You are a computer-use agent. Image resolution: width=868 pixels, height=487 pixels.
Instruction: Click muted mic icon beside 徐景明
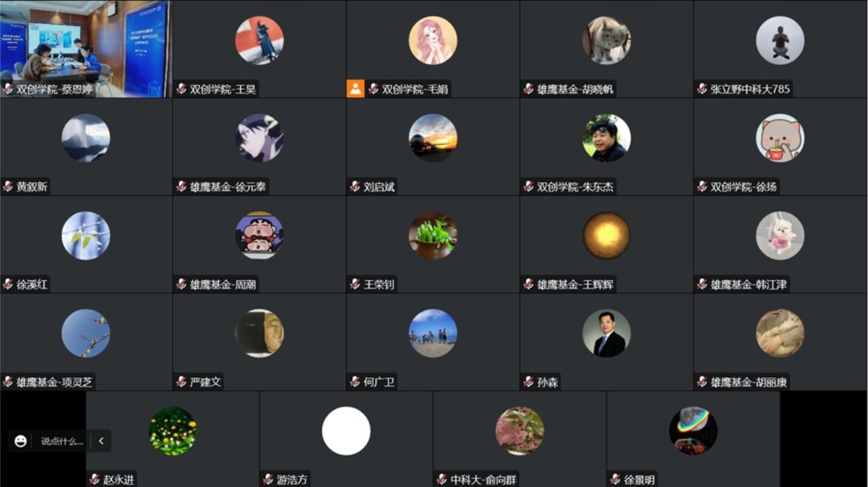(615, 479)
